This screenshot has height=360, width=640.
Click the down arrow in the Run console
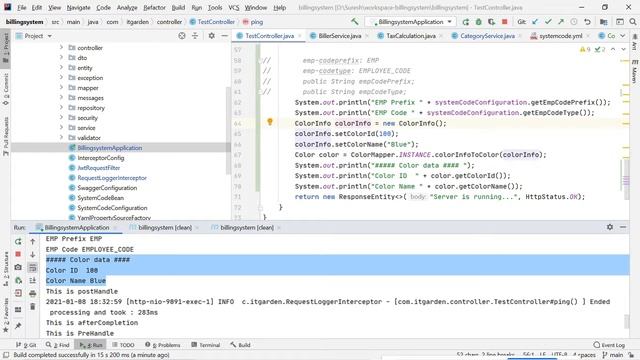click(x=33, y=254)
